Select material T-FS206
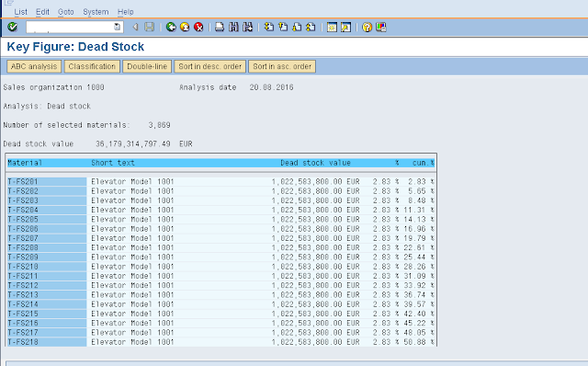 point(47,229)
